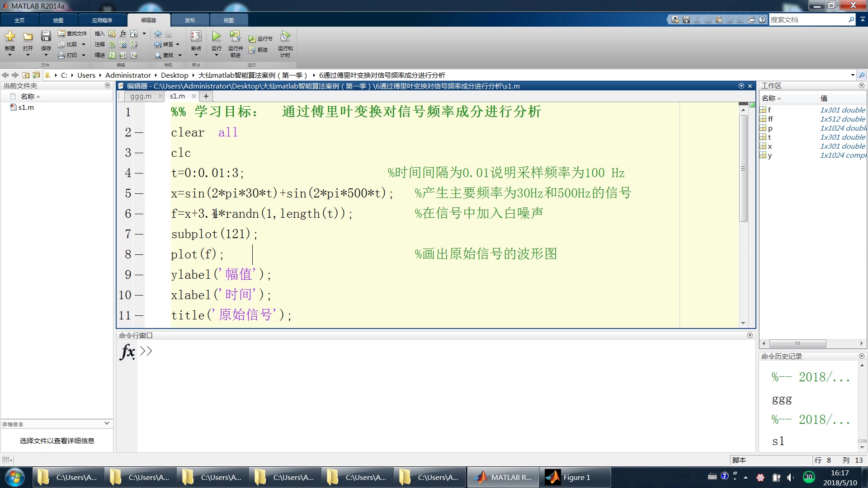Switch to the ggg.m editor tab
The height and width of the screenshot is (488, 868).
[x=141, y=96]
